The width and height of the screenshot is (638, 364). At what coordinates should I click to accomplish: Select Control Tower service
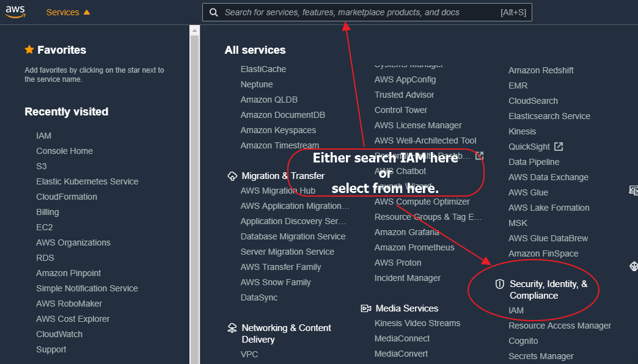pos(401,110)
